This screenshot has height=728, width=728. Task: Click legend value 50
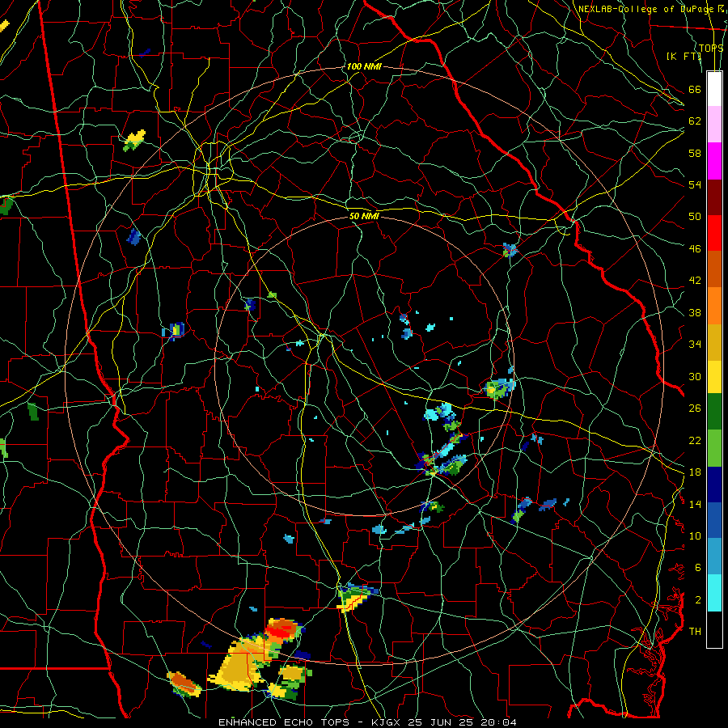pos(695,217)
